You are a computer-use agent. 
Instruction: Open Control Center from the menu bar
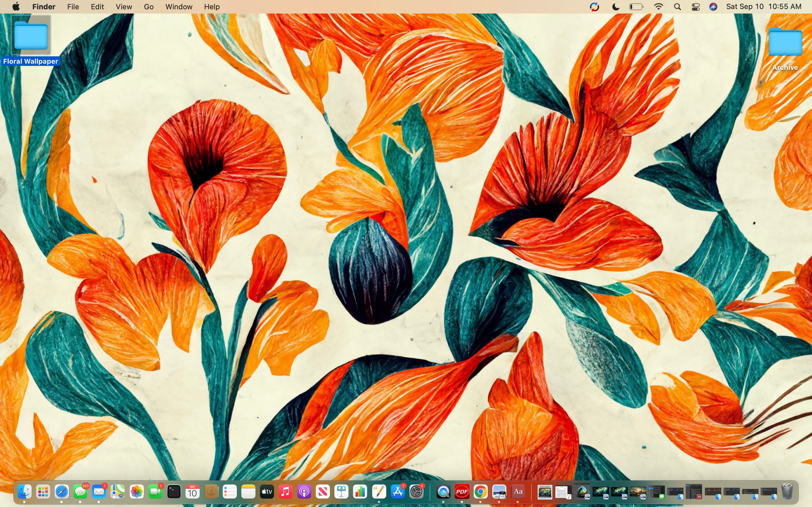tap(695, 6)
